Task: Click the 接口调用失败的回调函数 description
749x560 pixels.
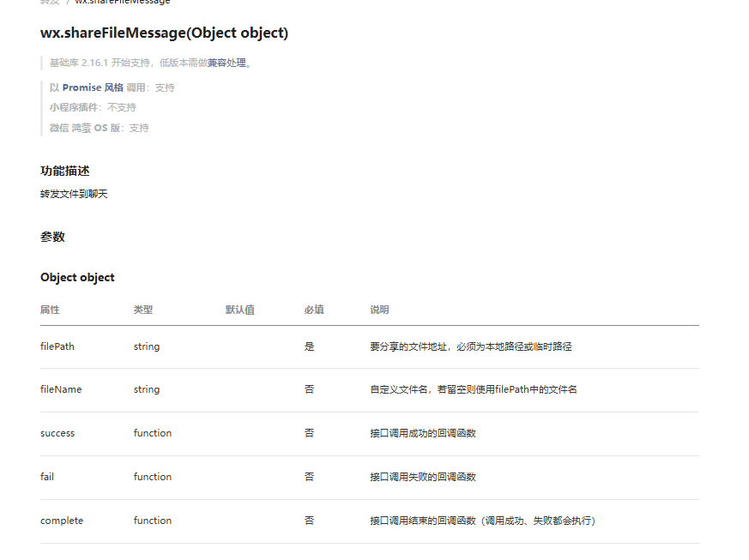Action: (423, 477)
